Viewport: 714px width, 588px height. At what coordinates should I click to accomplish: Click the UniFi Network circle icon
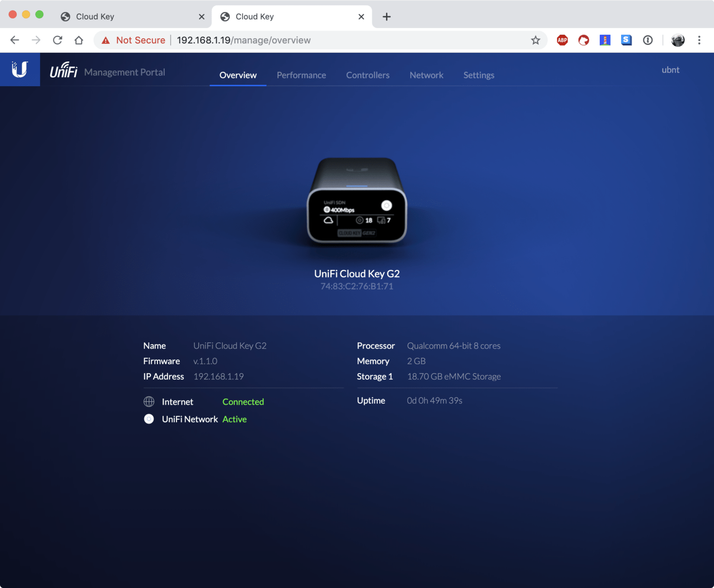click(x=149, y=419)
